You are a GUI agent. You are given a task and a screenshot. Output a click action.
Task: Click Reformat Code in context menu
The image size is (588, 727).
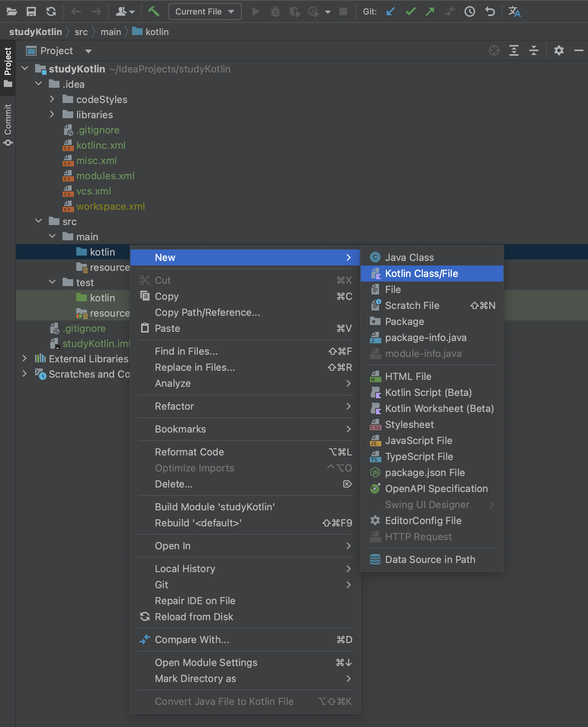coord(245,452)
